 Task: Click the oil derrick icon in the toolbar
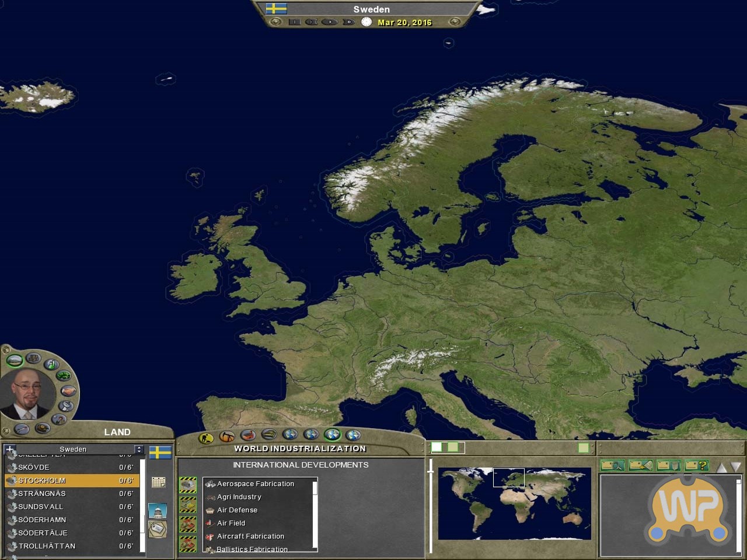226,436
